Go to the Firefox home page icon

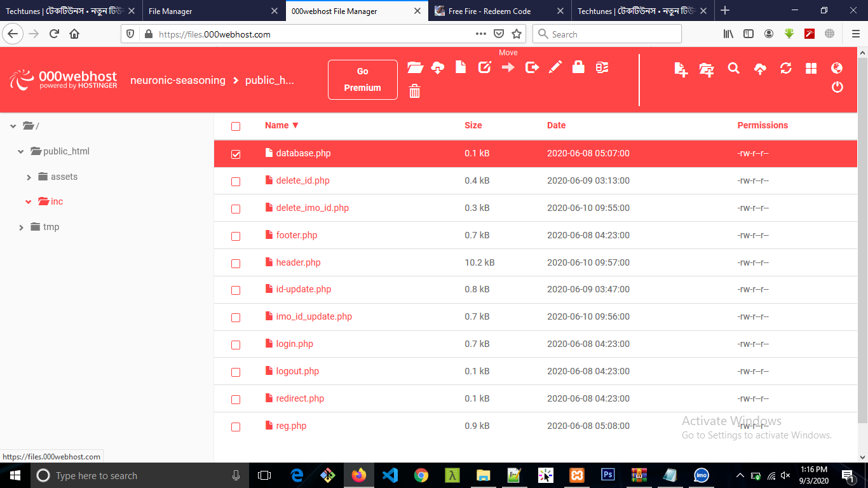(x=74, y=34)
